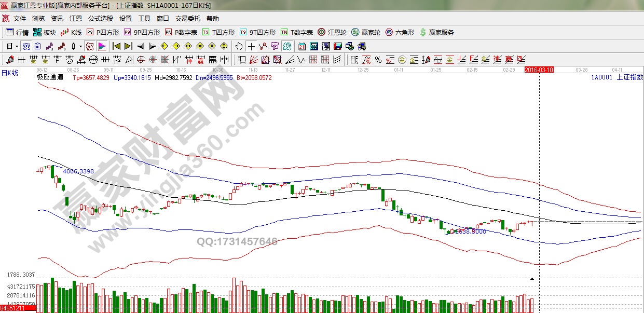Click the 极反通道 indicator label
Screen dimensions: 644x313
tap(50, 77)
